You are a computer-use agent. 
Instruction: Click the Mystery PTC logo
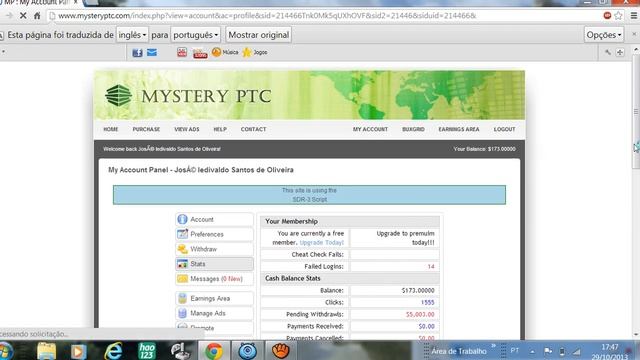tap(188, 96)
